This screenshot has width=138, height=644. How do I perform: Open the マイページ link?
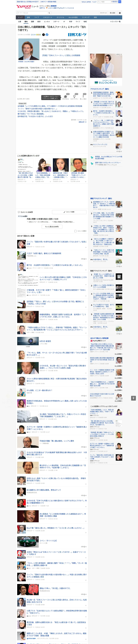[x=103, y=13]
